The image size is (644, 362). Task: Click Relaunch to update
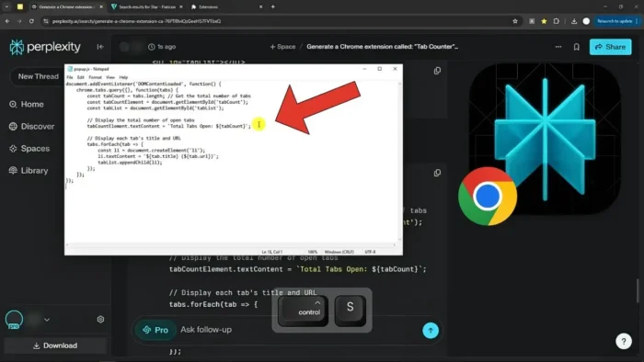tap(615, 21)
